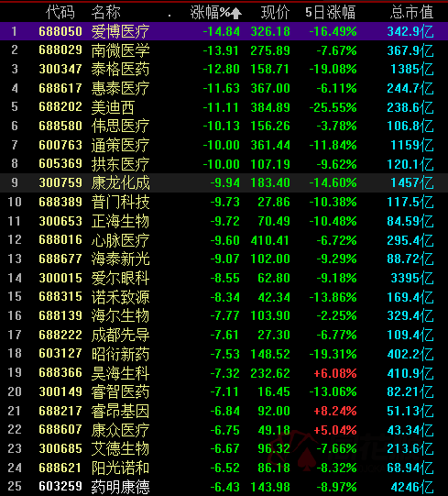Select stock 海尔生物
The image size is (448, 496).
pos(120,315)
